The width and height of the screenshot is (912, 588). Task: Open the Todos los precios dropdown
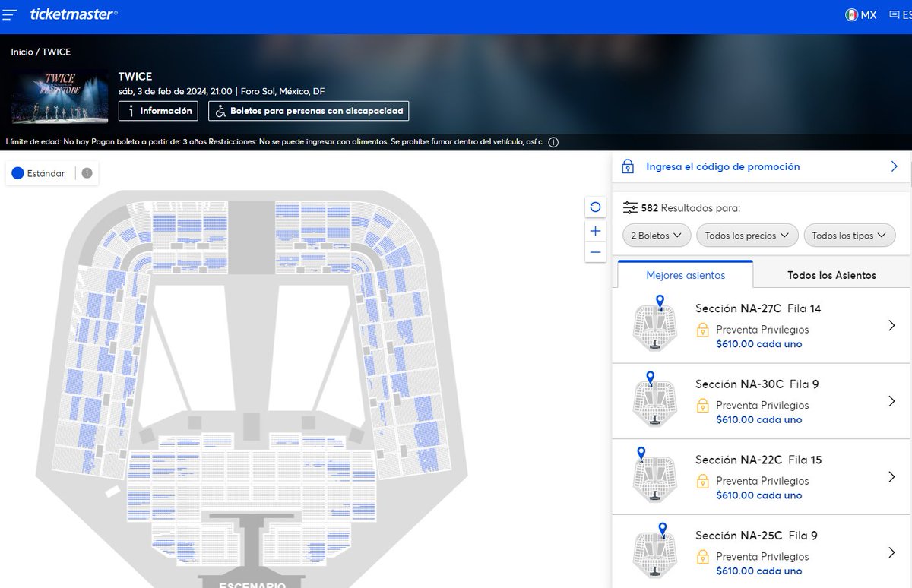point(747,236)
